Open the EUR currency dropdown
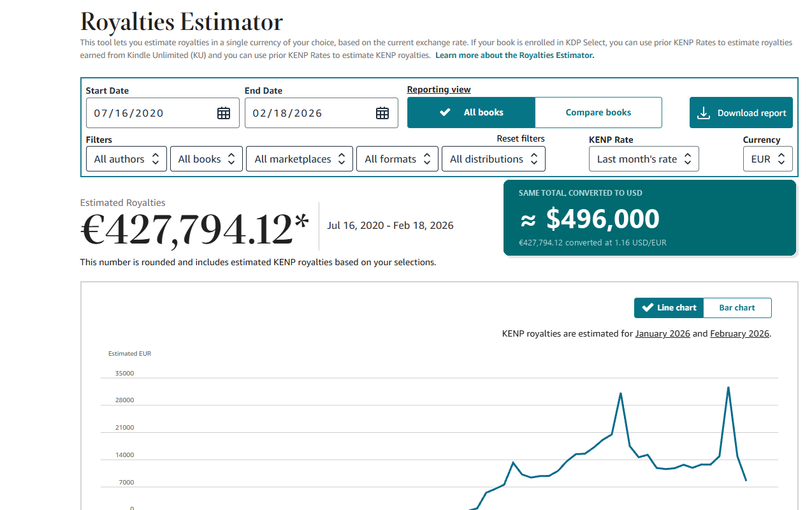This screenshot has width=812, height=510. pyautogui.click(x=767, y=159)
